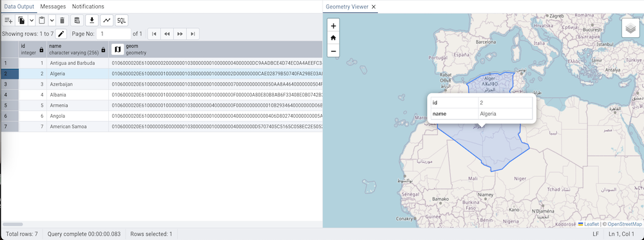The width and height of the screenshot is (644, 240).
Task: Open the Notifications tab
Action: (88, 6)
